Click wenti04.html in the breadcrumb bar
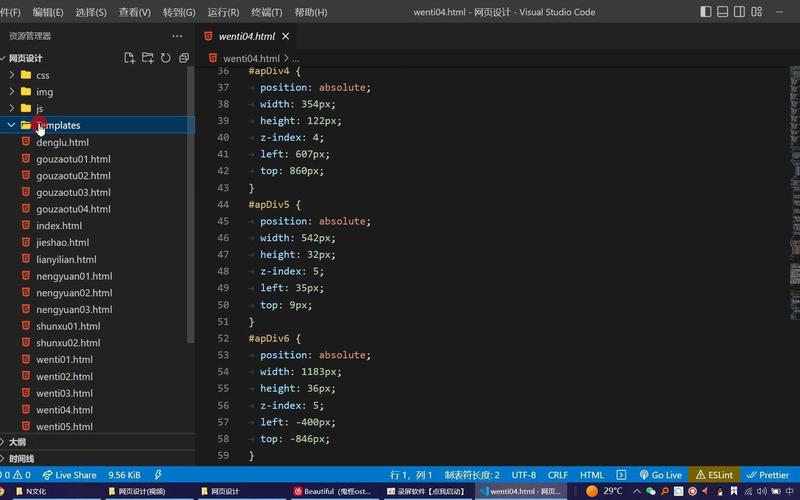 (x=251, y=58)
